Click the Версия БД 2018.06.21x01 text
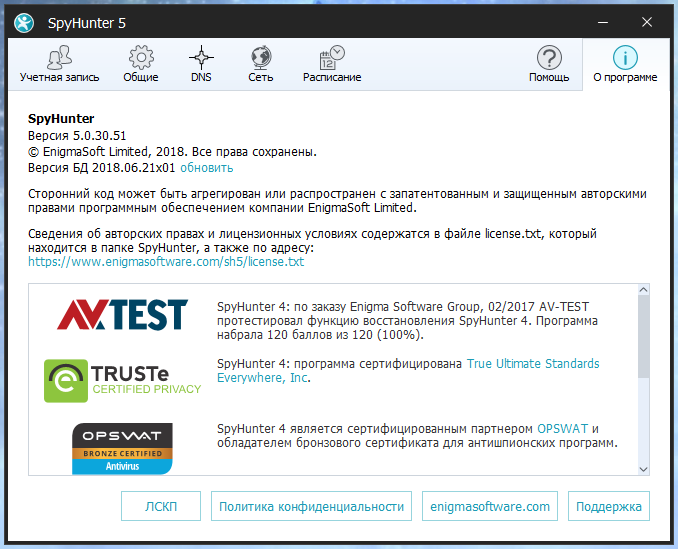Viewport: 678px width, 549px height. tap(102, 168)
